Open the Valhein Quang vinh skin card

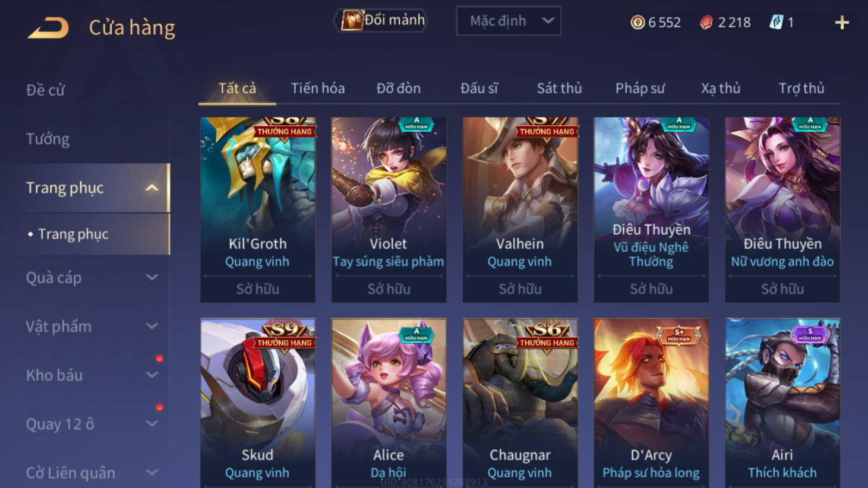pos(520,210)
